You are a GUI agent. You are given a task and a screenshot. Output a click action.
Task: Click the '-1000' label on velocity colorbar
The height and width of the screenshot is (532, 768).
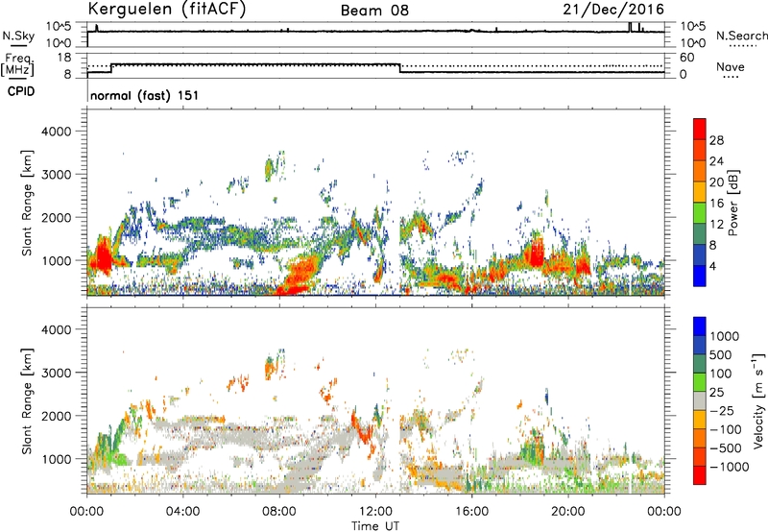coord(729,467)
